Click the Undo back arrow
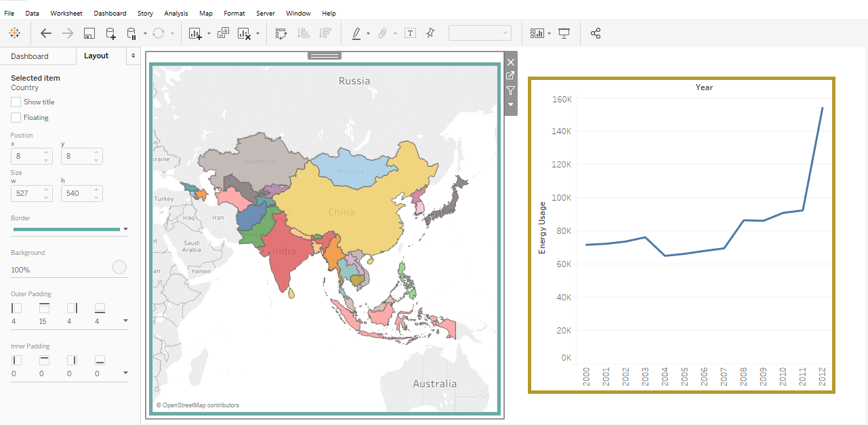 point(45,33)
